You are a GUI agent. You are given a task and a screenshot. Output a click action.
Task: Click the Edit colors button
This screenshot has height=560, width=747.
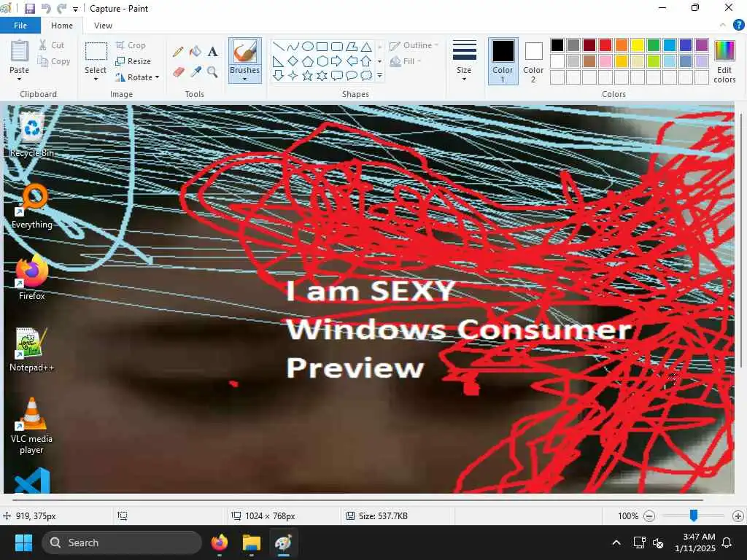coord(724,61)
